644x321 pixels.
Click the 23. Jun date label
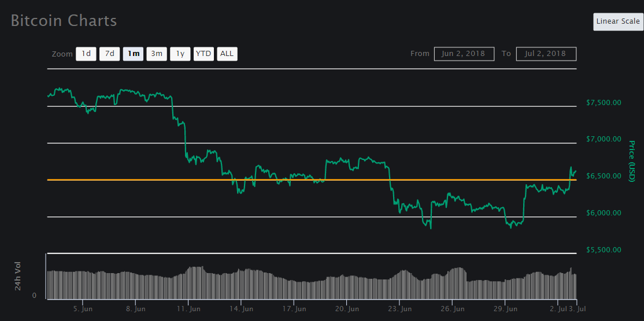coord(399,308)
